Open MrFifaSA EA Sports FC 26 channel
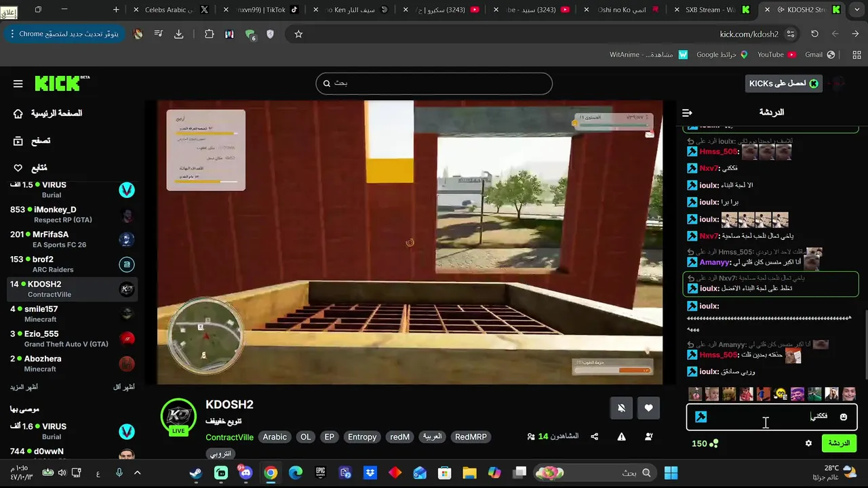 (71, 239)
